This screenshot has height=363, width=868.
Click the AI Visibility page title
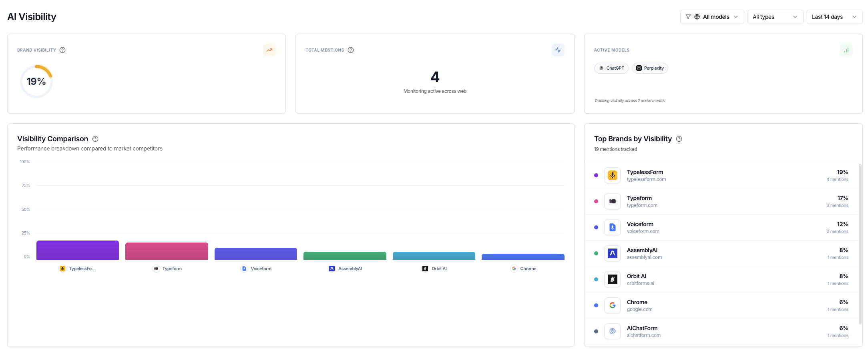coord(32,17)
